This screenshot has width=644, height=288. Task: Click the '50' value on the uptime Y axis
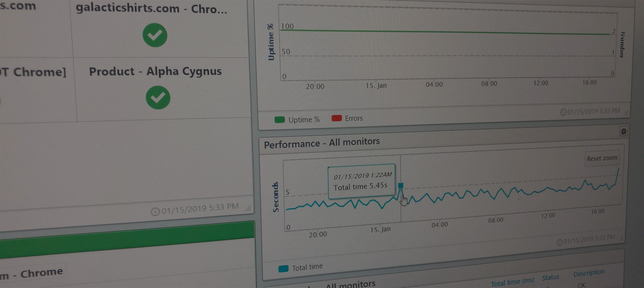286,52
